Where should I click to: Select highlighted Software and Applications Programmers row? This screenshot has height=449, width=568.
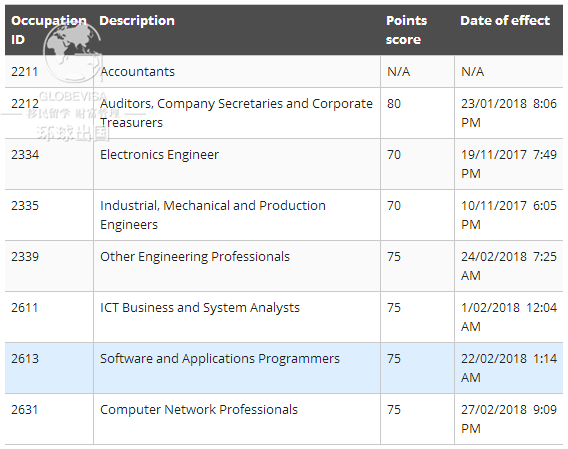click(x=284, y=368)
